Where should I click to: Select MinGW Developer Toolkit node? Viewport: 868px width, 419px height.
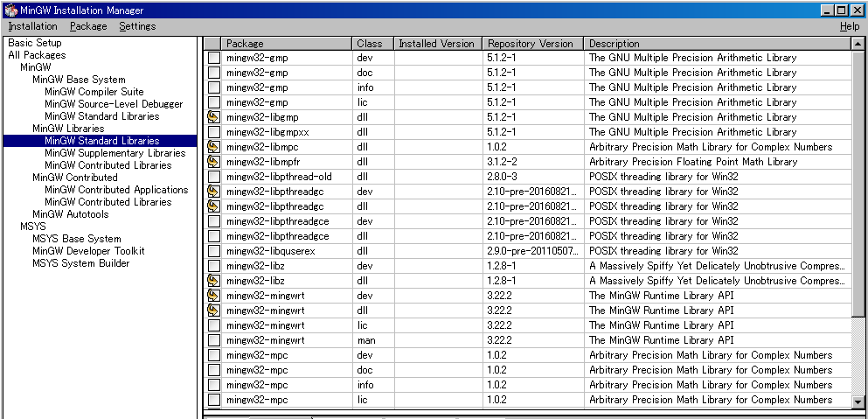[88, 250]
